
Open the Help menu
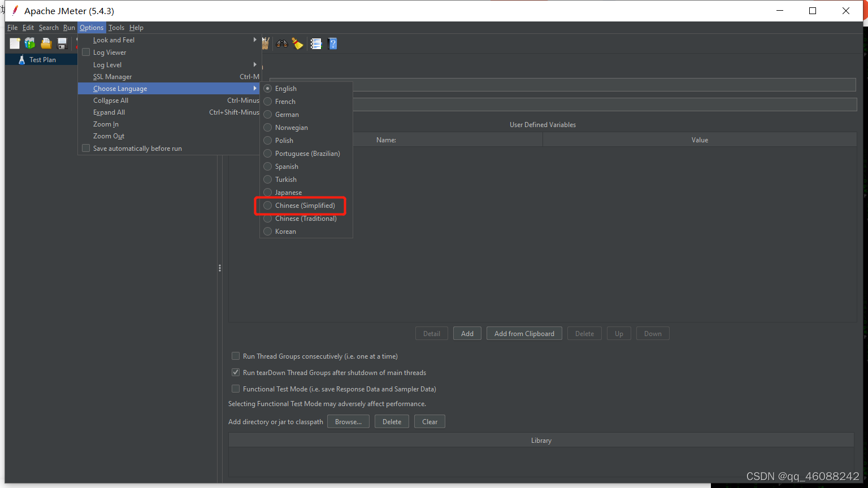pyautogui.click(x=136, y=28)
